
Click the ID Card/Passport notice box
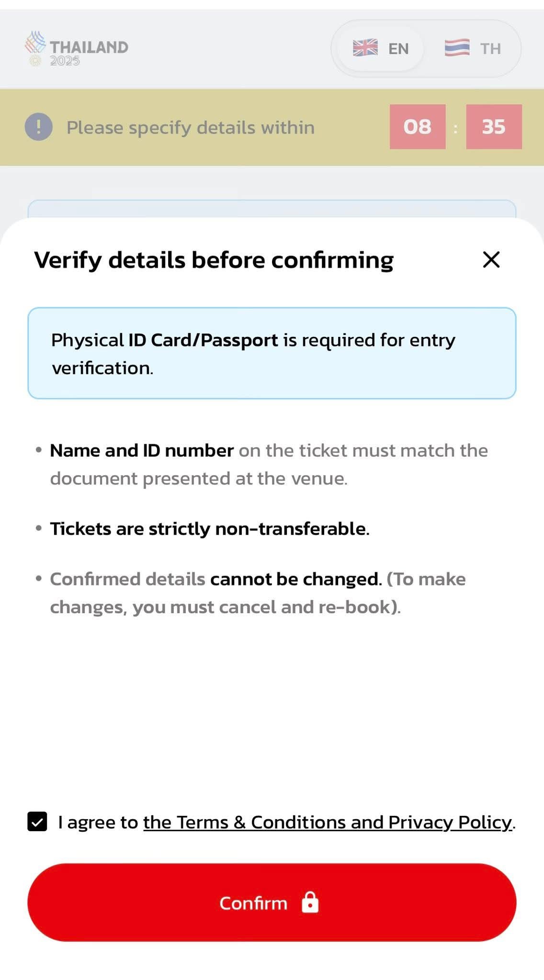click(272, 353)
